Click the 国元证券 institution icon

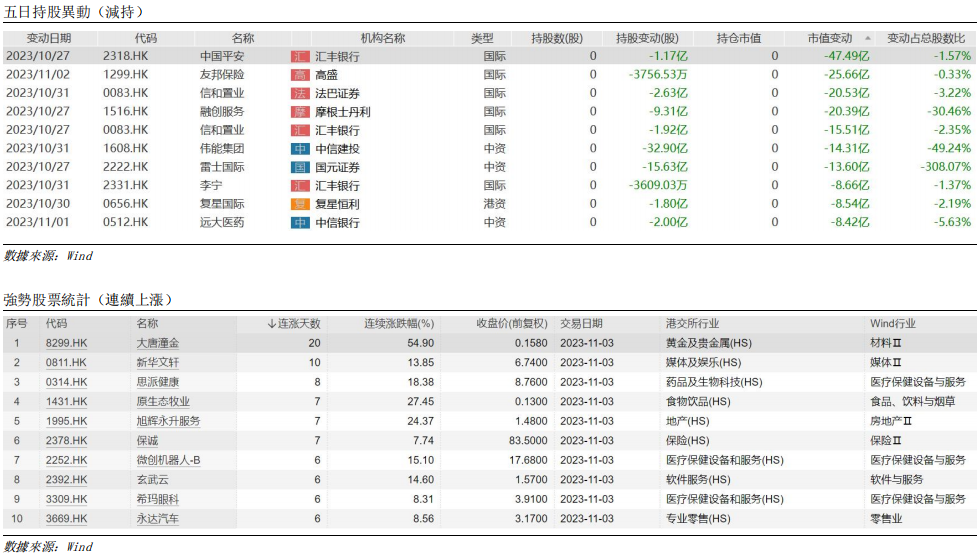tap(300, 167)
